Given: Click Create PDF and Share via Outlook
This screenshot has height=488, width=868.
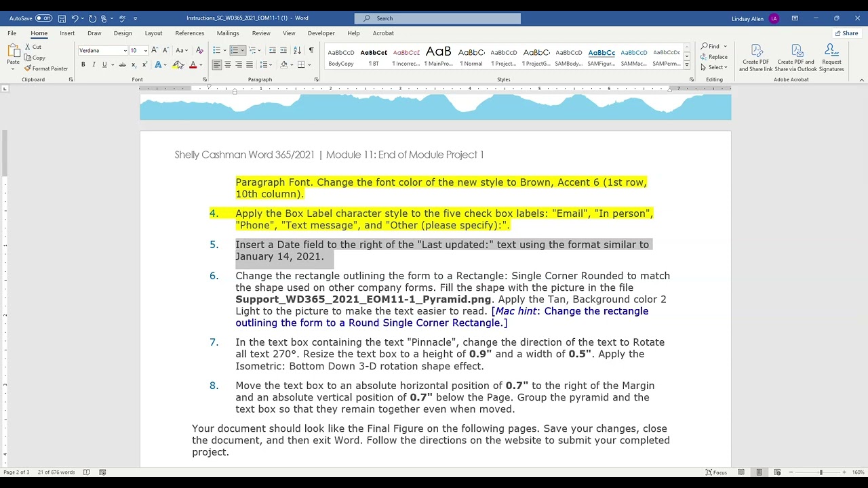Looking at the screenshot, I should click(796, 58).
